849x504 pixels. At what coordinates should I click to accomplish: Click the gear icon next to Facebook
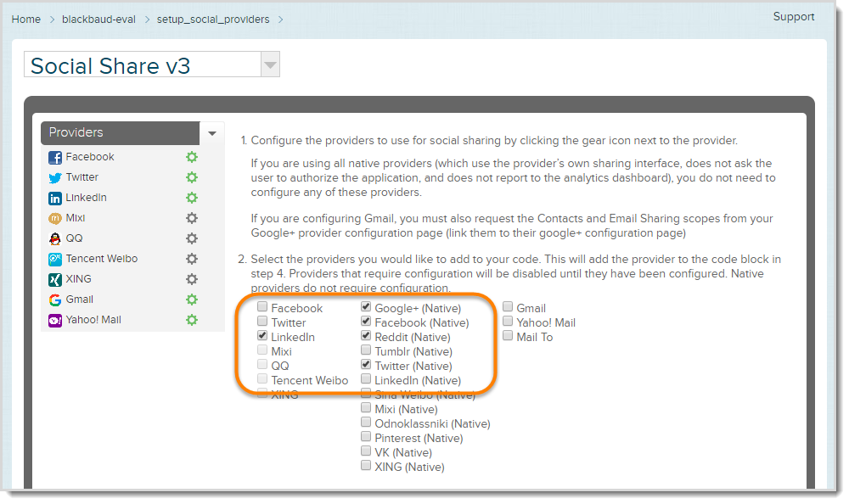tap(192, 157)
